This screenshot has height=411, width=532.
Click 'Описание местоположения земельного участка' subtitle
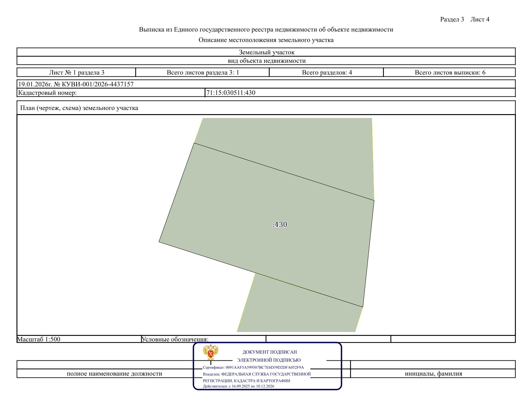[x=266, y=40]
